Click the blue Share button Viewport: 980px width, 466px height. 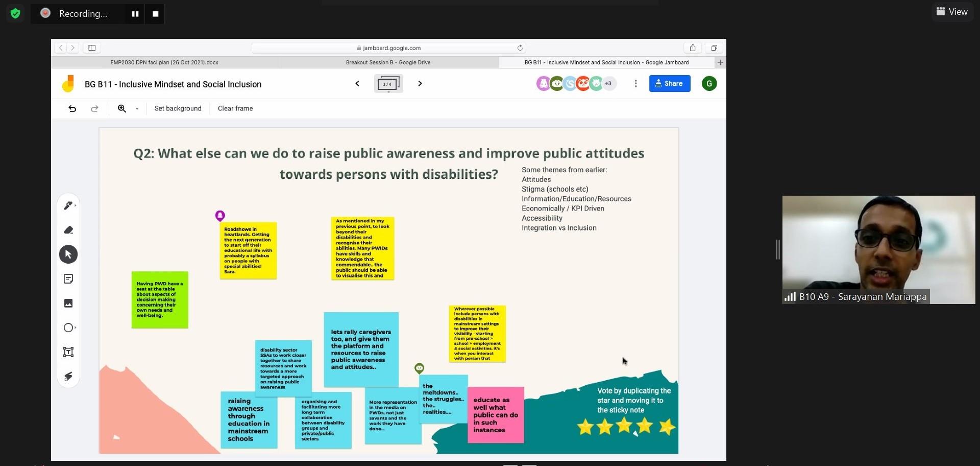pyautogui.click(x=669, y=83)
